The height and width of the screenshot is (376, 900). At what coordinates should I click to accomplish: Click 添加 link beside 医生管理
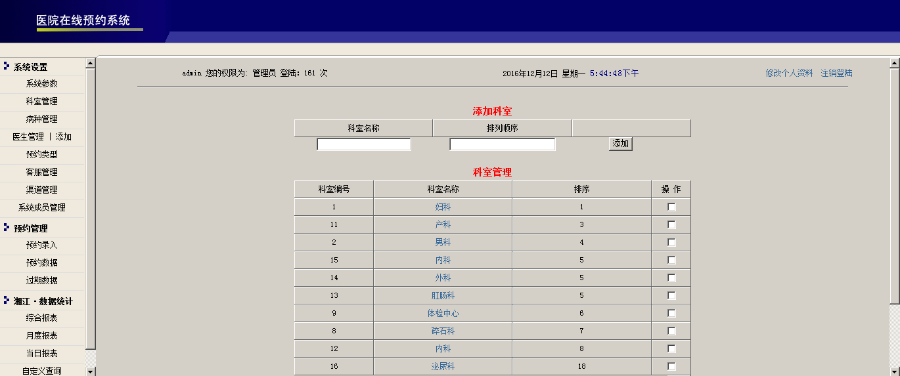click(x=64, y=137)
